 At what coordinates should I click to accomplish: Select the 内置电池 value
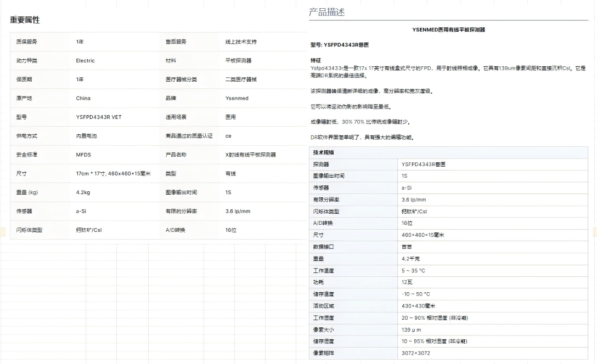(x=87, y=136)
